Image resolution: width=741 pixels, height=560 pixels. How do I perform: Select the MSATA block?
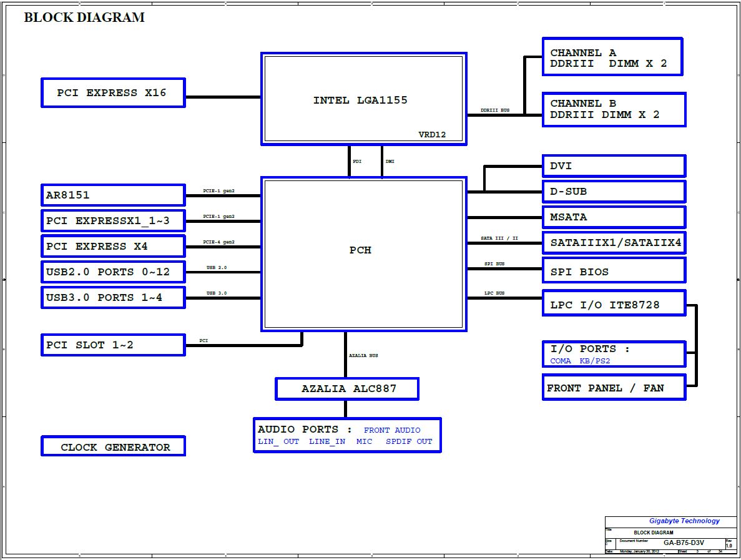[x=614, y=217]
